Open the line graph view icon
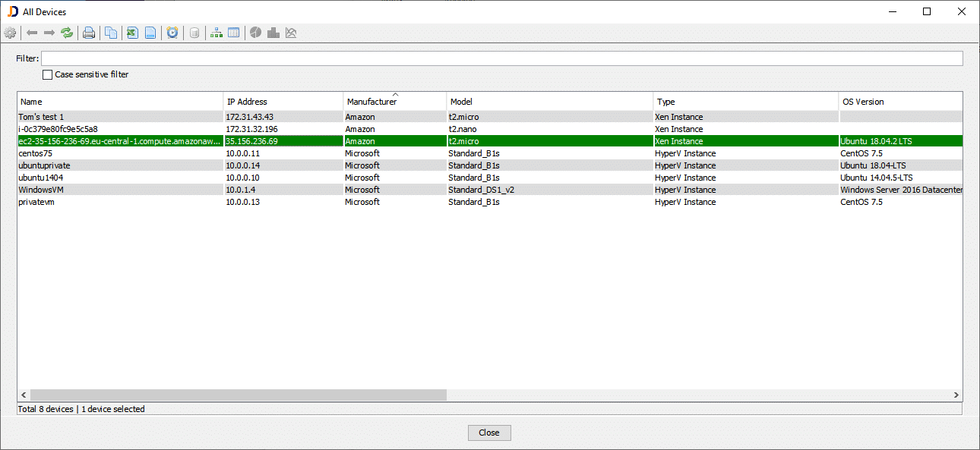This screenshot has width=980, height=450. pyautogui.click(x=291, y=33)
